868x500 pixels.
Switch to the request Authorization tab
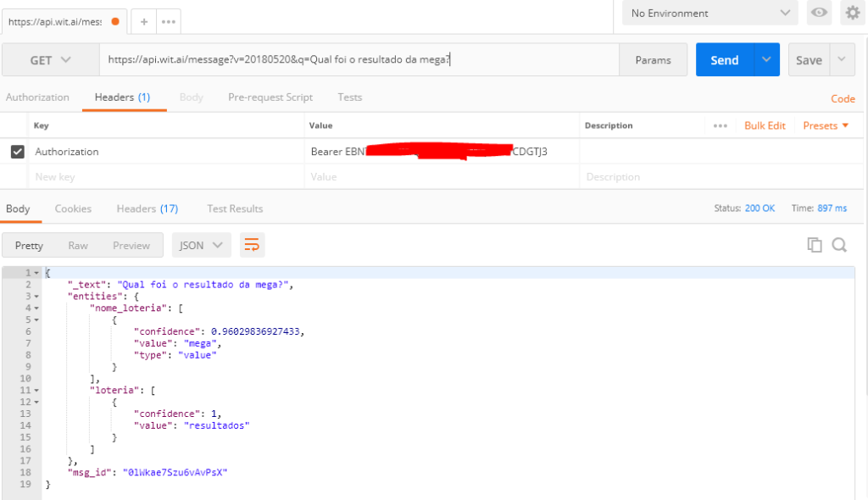(37, 97)
